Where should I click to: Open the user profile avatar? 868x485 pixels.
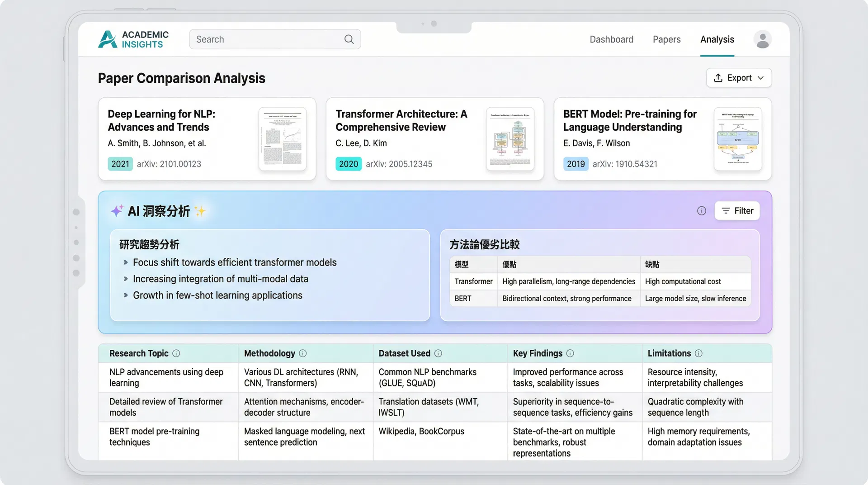[762, 39]
